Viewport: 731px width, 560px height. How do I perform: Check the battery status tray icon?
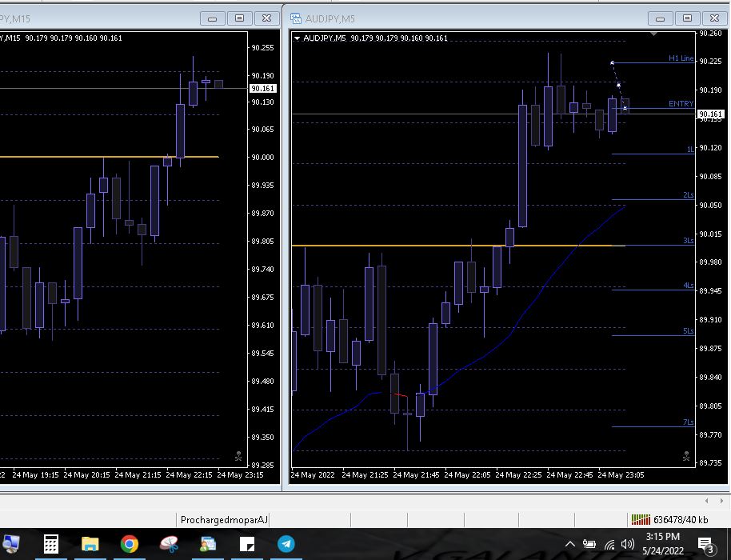click(x=589, y=544)
